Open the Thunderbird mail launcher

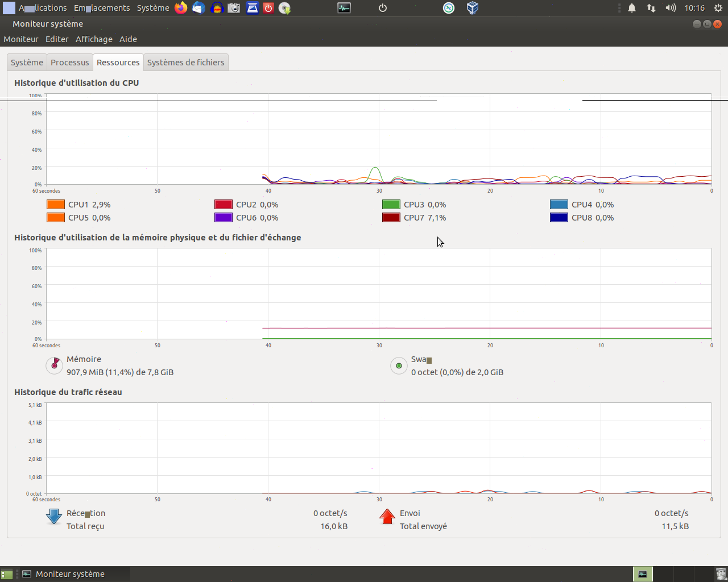pos(198,8)
